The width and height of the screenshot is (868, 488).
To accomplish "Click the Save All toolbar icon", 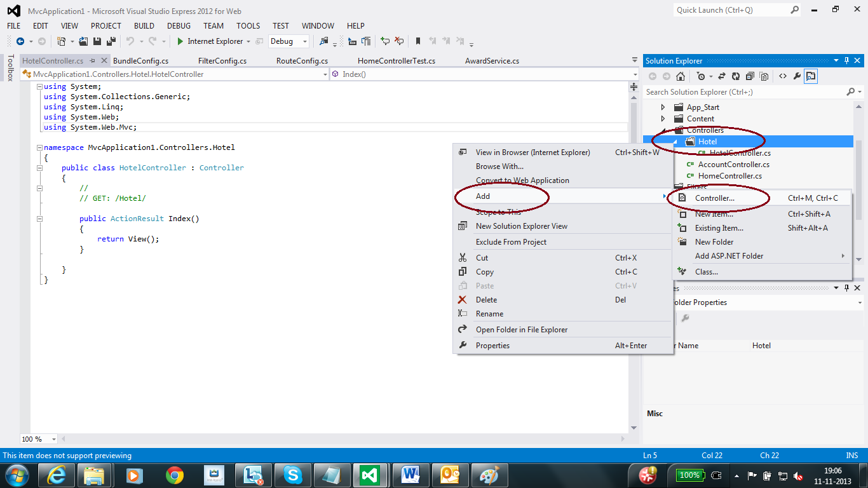I will coord(111,41).
